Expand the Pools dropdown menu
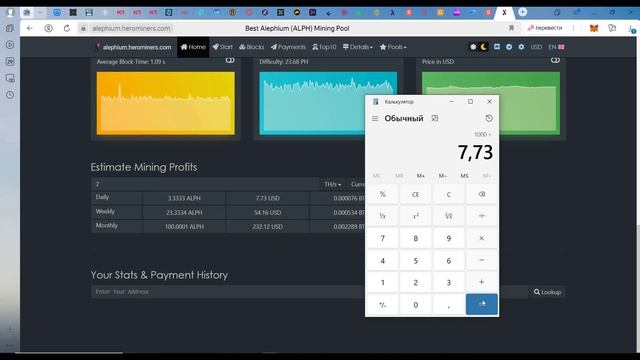640x360 pixels. (393, 47)
